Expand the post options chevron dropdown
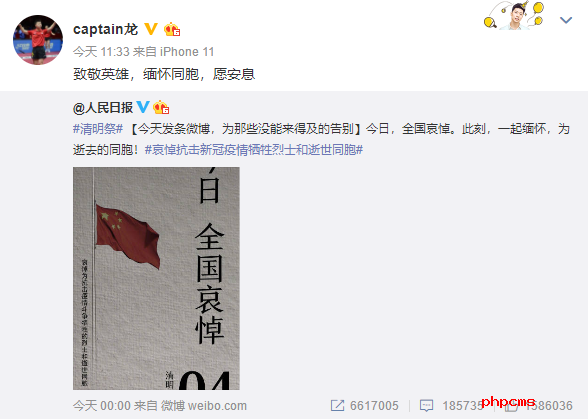The width and height of the screenshot is (588, 419). (566, 20)
